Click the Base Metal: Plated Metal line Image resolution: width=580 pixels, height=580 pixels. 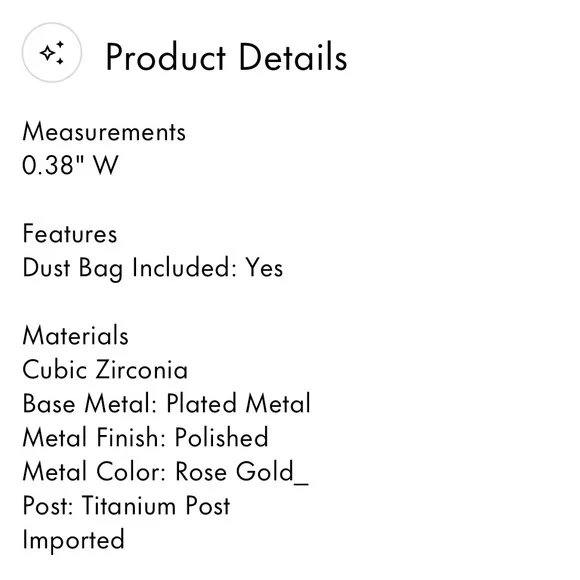pos(166,403)
